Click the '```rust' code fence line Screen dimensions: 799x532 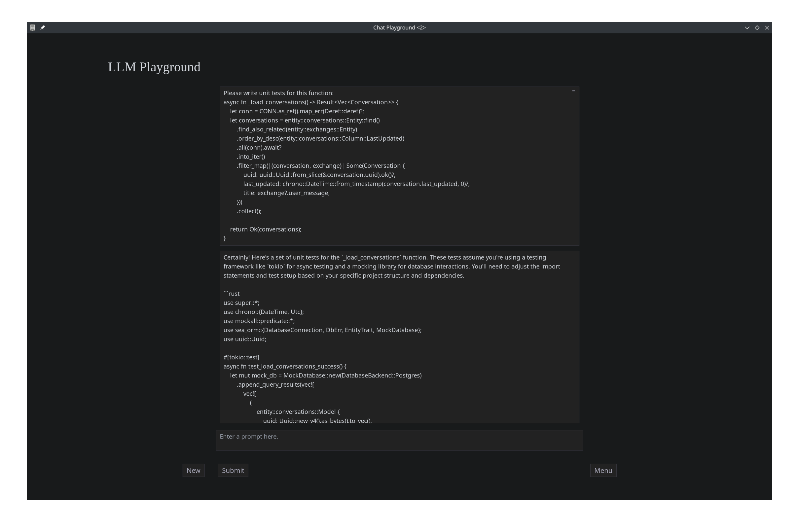(x=232, y=294)
